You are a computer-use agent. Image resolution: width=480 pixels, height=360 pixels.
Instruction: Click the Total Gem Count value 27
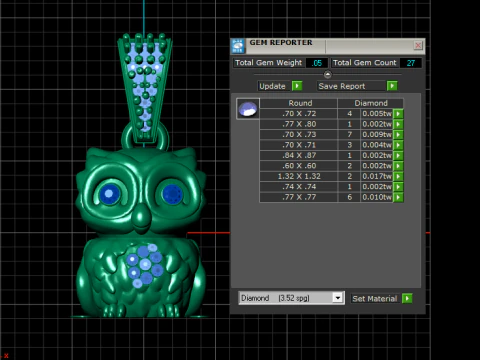[411, 63]
